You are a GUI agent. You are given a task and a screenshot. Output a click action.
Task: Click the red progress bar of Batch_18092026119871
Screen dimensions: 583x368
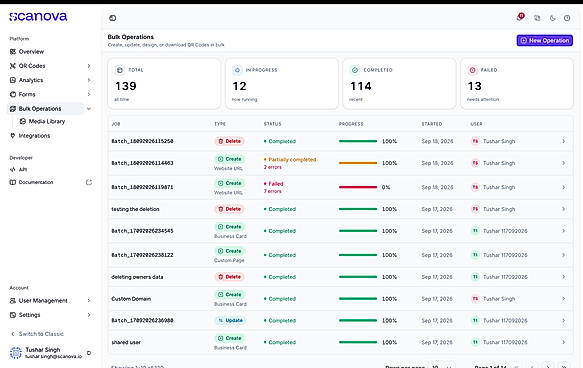[x=358, y=187]
